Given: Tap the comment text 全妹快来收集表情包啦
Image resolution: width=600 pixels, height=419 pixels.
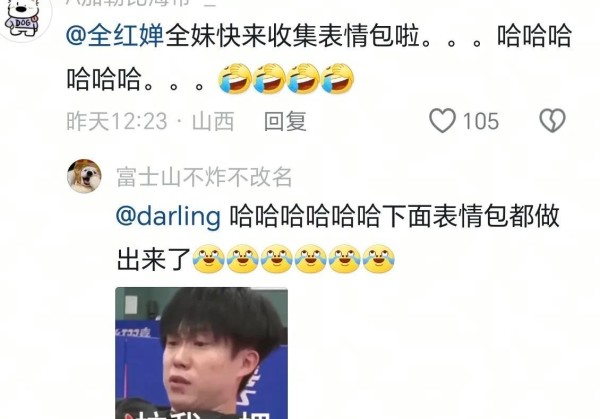Looking at the screenshot, I should tap(293, 36).
